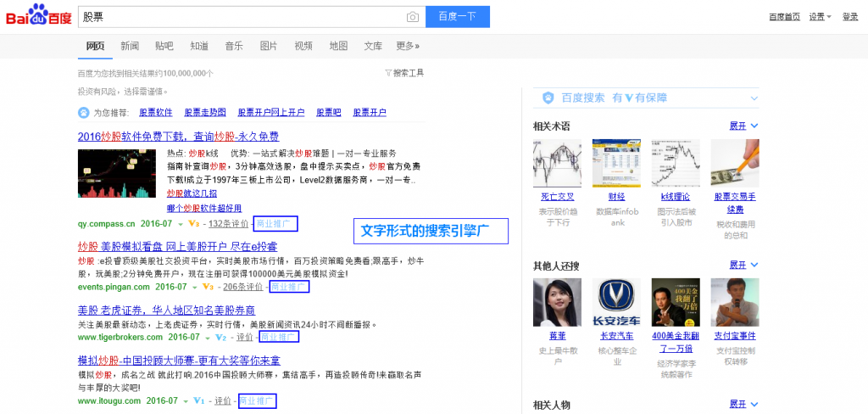Open the 支付宝事件 text link

pos(735,336)
